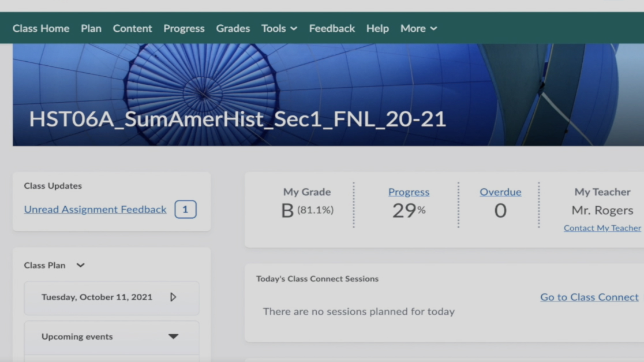Click the triangle arrow beside the October 11 date
This screenshot has width=644, height=362.
pos(173,297)
